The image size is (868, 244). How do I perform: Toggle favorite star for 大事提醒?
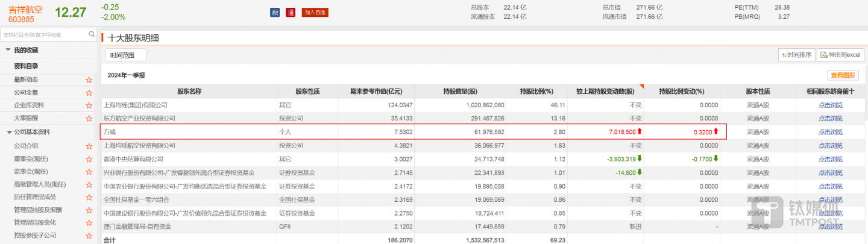pos(89,118)
